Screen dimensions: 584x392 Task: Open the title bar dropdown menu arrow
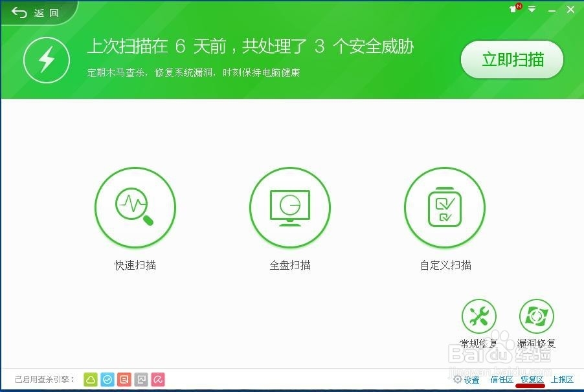pyautogui.click(x=532, y=9)
